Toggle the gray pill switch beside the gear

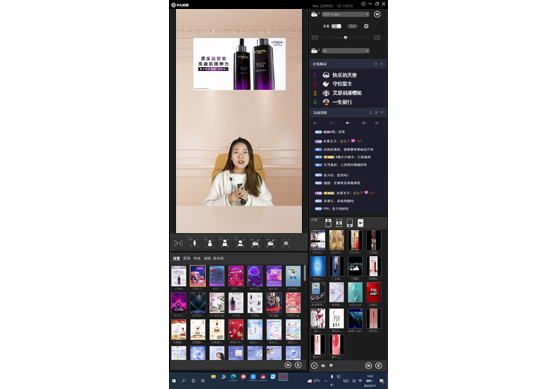(352, 26)
